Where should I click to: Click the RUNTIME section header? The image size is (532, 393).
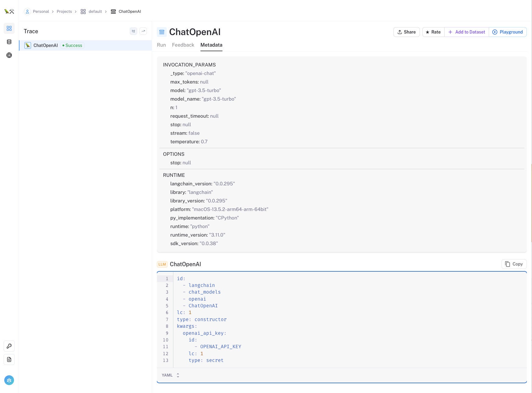tap(174, 175)
